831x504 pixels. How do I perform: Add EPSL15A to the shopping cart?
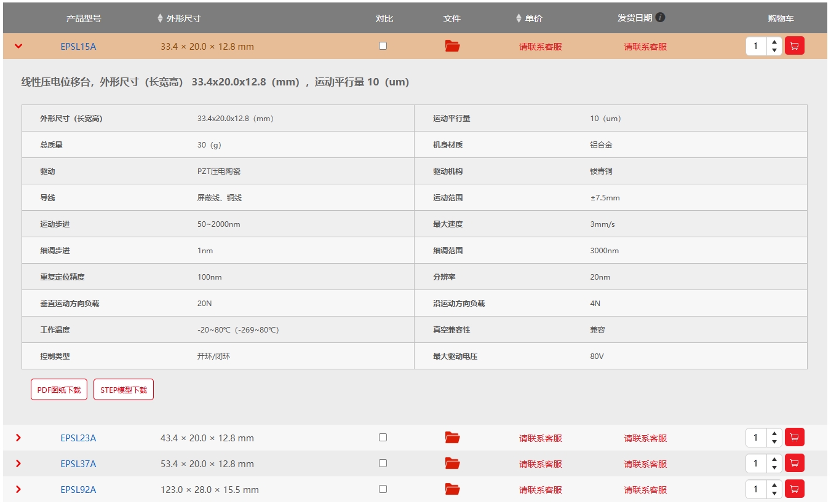(794, 46)
